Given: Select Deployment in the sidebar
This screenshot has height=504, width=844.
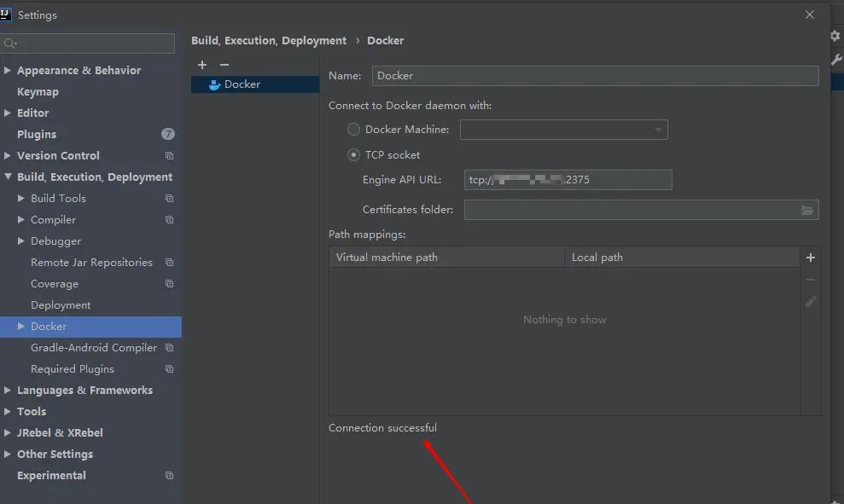Looking at the screenshot, I should [x=60, y=304].
